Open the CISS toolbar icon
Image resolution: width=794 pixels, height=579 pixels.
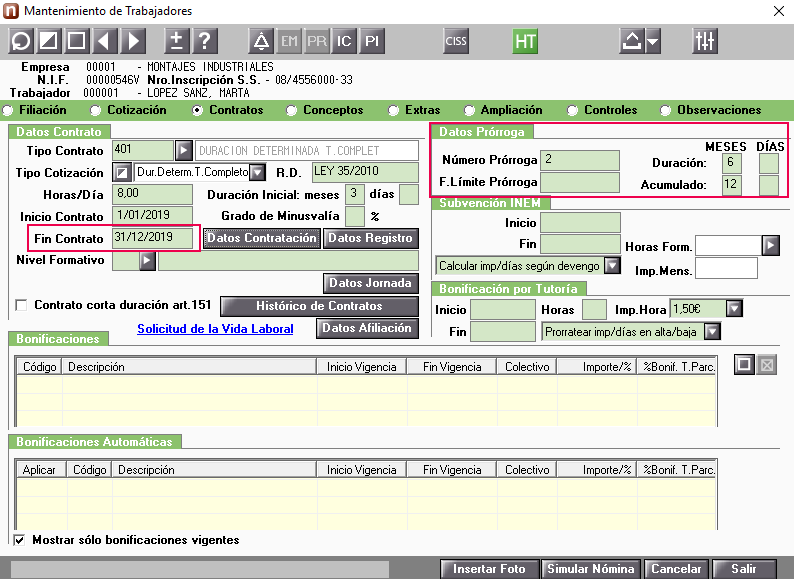pyautogui.click(x=456, y=41)
